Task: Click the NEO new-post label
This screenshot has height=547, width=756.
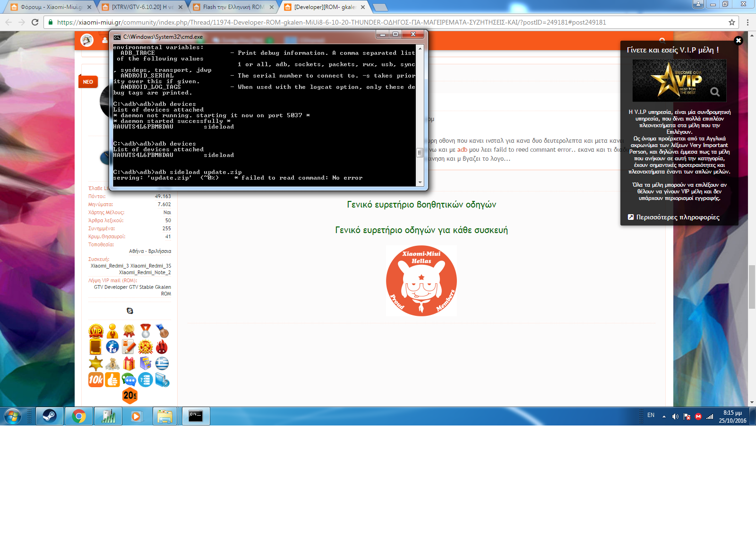Action: (87, 82)
